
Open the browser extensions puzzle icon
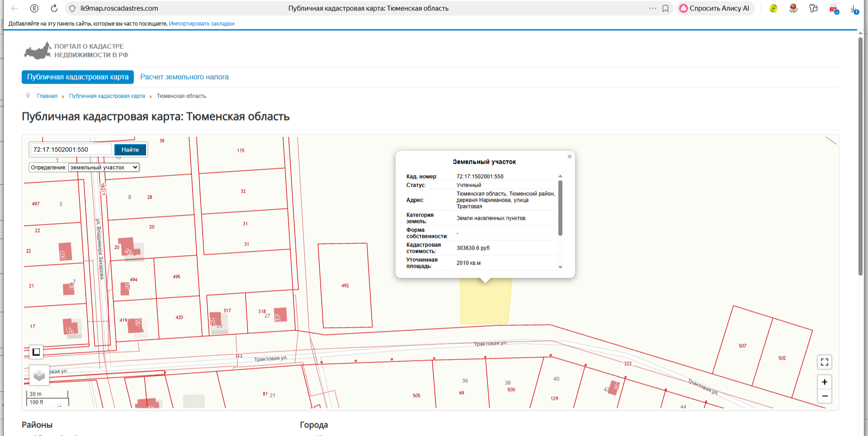tap(813, 8)
